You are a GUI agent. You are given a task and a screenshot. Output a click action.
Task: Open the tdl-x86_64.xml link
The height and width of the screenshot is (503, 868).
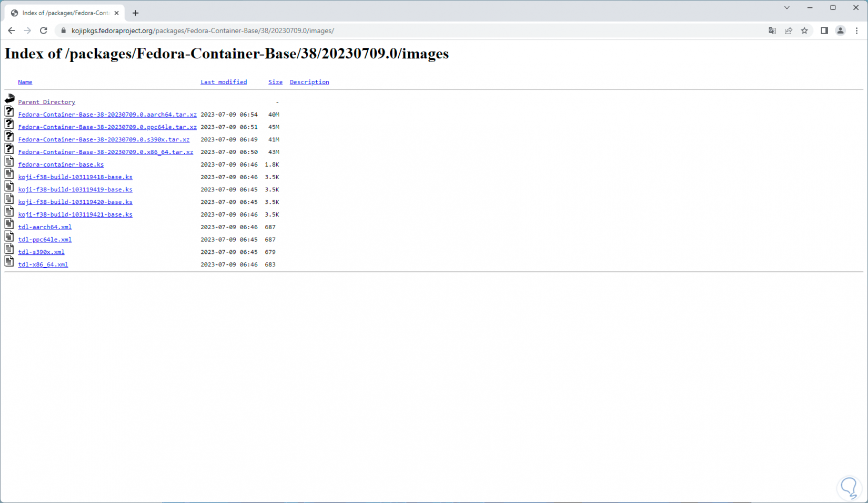(43, 265)
